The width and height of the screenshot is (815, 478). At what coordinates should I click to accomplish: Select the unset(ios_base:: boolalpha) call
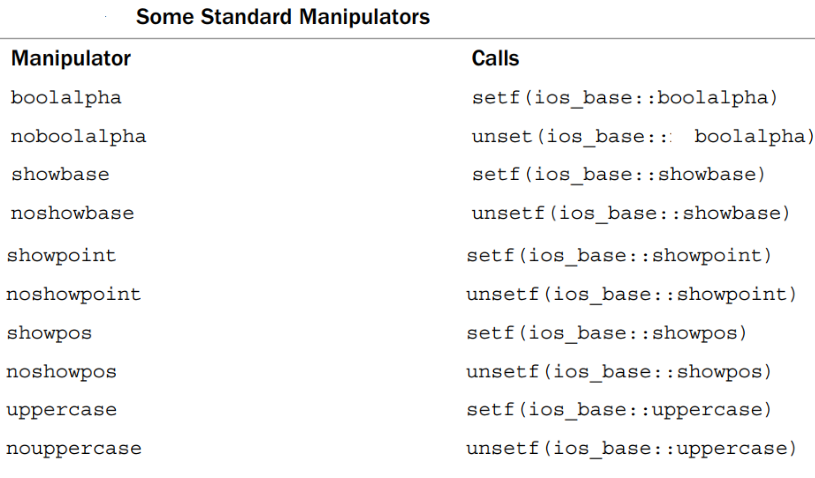[x=643, y=137]
